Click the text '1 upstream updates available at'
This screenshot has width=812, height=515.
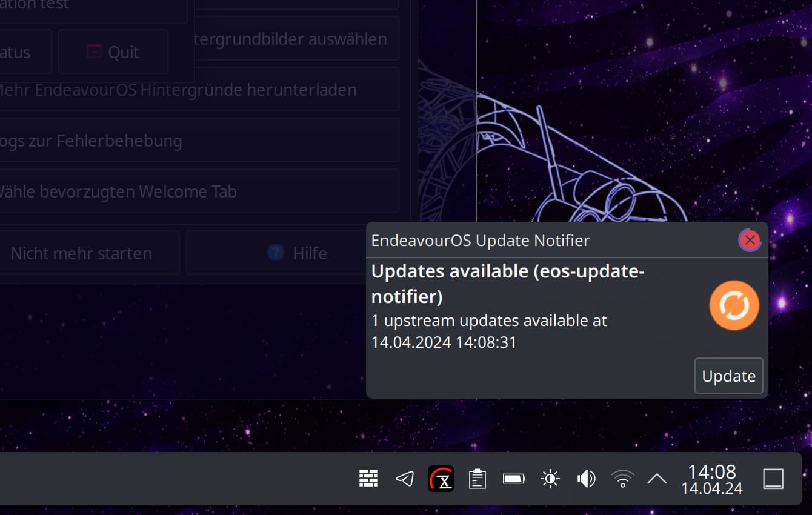coord(489,320)
